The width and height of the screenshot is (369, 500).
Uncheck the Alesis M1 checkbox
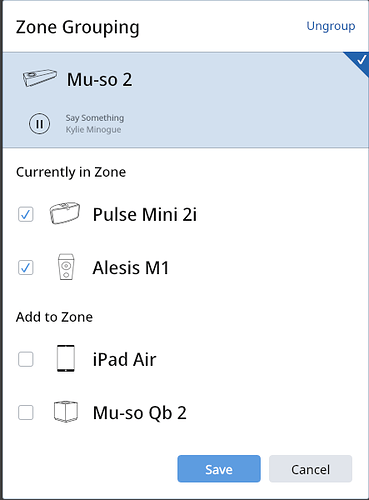click(x=26, y=268)
